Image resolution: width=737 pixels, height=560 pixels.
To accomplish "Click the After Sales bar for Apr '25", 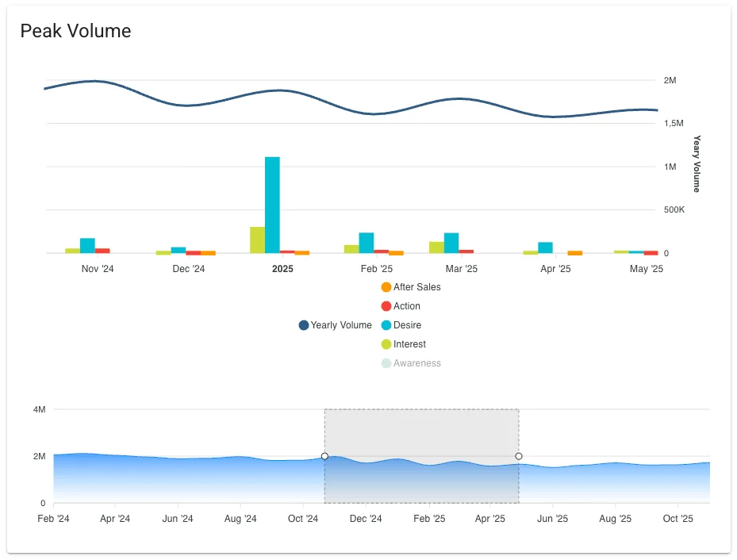I will 575,252.
